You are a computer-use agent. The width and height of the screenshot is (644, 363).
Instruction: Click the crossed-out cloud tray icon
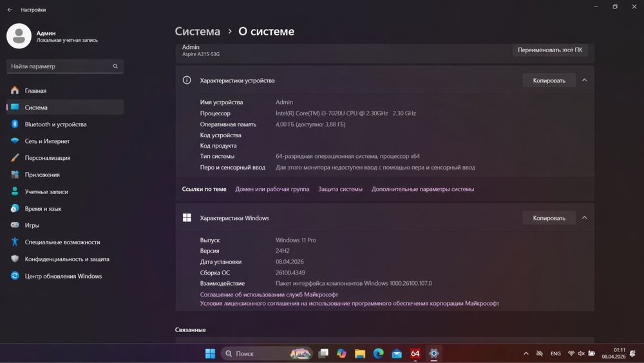(540, 353)
